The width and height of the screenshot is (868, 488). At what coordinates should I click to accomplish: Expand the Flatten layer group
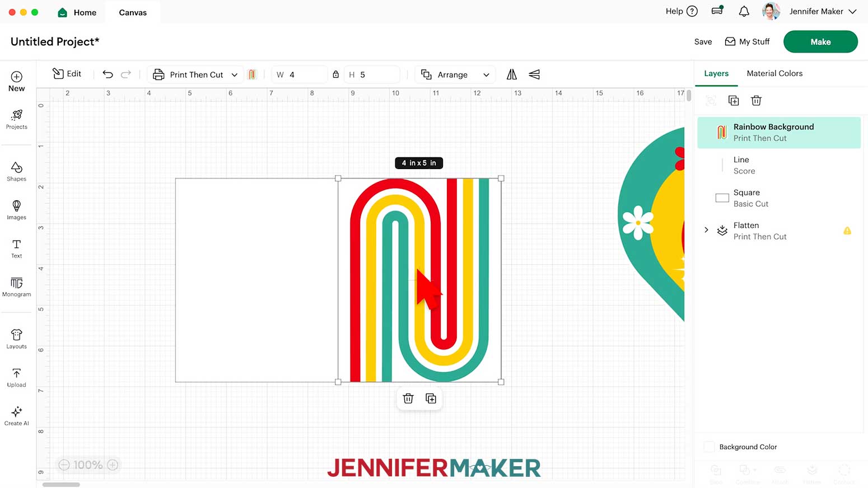[706, 230]
